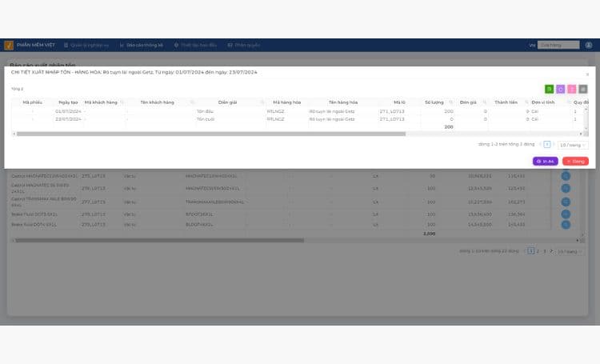Open the Báo cáo thống kê menu
This screenshot has height=364, width=600.
[141, 45]
